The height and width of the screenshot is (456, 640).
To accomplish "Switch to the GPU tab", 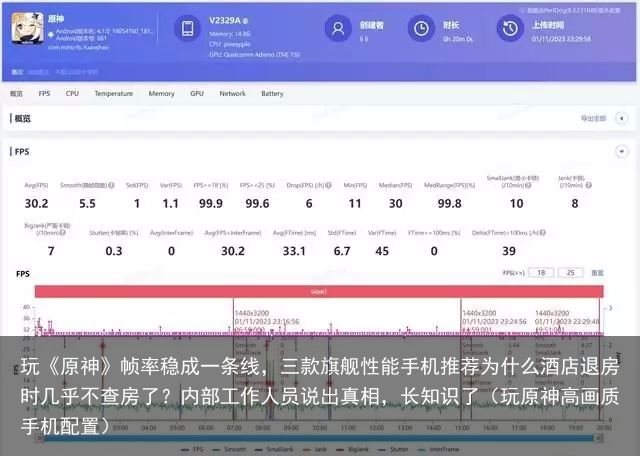I will coord(197,93).
